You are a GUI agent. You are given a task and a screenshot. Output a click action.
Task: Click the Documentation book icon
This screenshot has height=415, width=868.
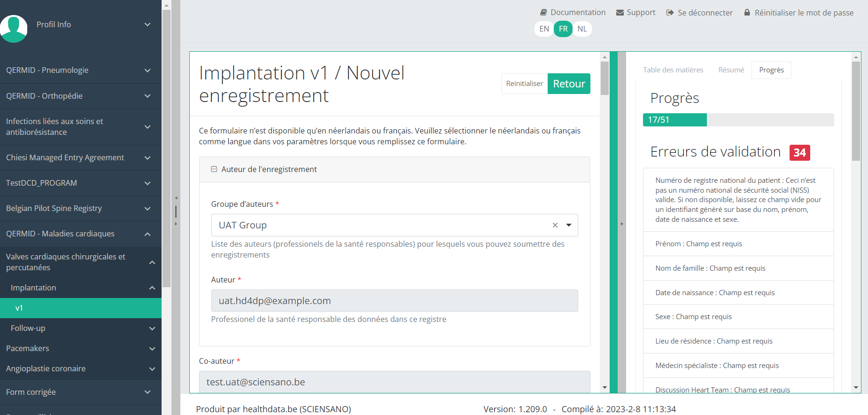tap(543, 13)
